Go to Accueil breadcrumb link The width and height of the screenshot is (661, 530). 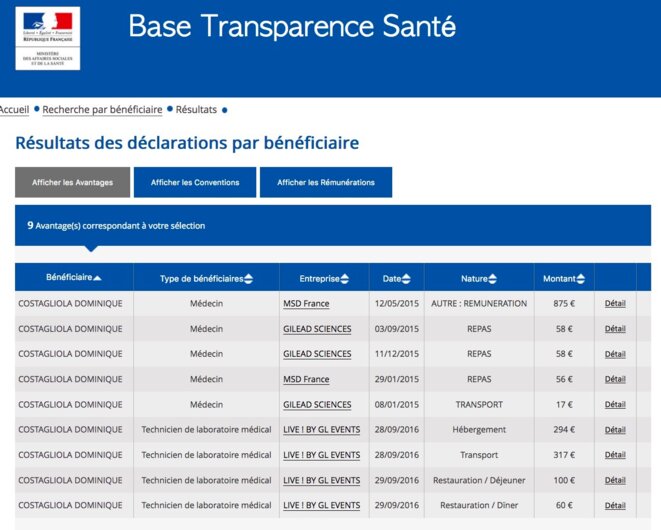tap(14, 110)
